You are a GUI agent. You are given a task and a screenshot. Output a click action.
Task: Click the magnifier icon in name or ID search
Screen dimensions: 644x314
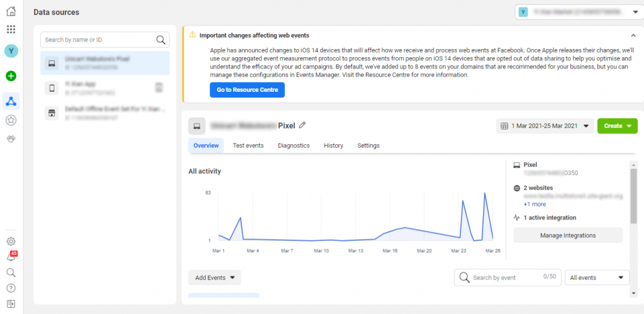161,40
